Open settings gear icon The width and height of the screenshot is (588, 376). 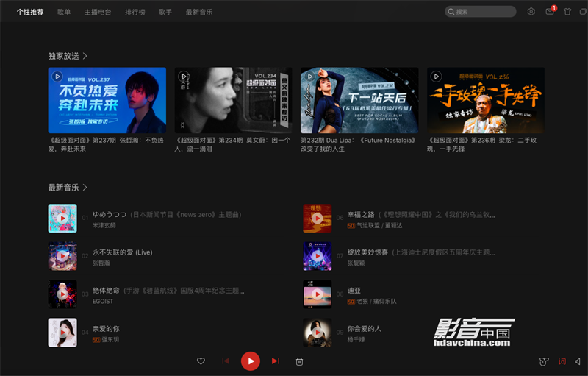pyautogui.click(x=531, y=12)
